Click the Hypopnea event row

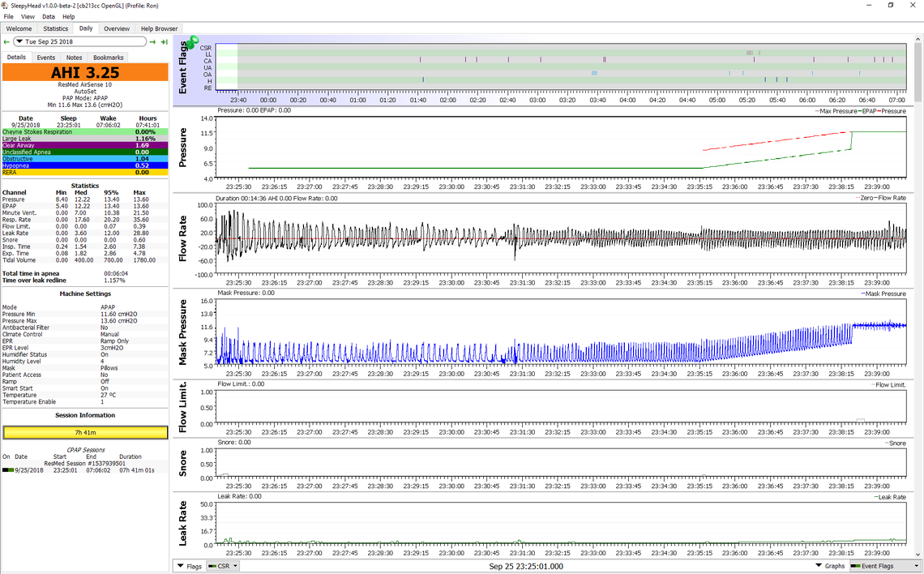pyautogui.click(x=85, y=165)
